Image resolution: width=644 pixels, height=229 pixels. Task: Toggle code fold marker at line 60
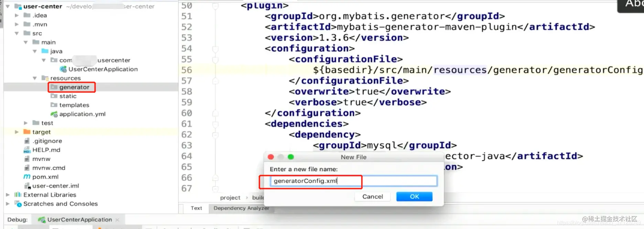[x=215, y=113]
